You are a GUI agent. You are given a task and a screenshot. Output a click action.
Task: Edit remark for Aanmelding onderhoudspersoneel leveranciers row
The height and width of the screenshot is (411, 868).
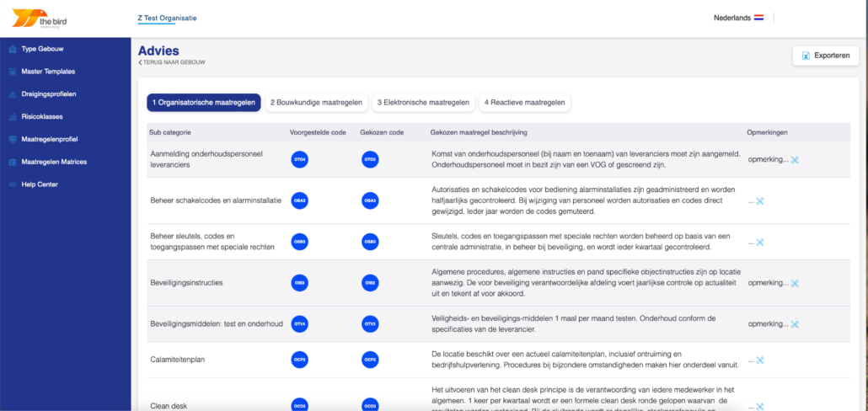point(795,160)
